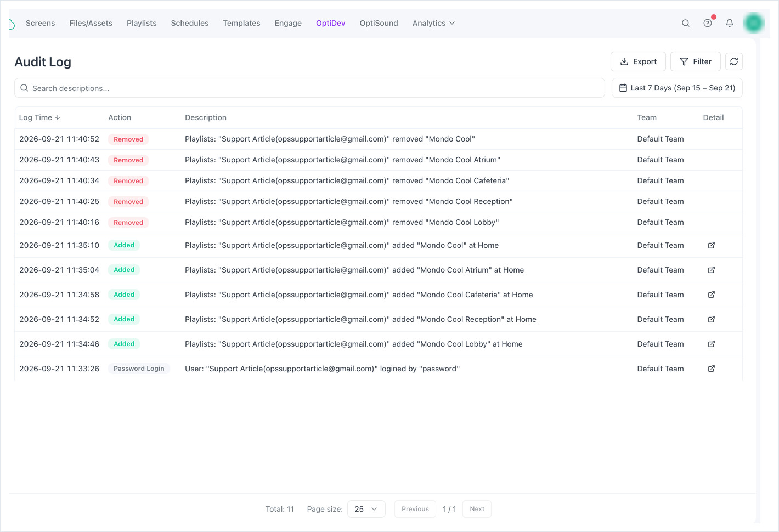779x532 pixels.
Task: Click the Next page button
Action: tap(477, 509)
